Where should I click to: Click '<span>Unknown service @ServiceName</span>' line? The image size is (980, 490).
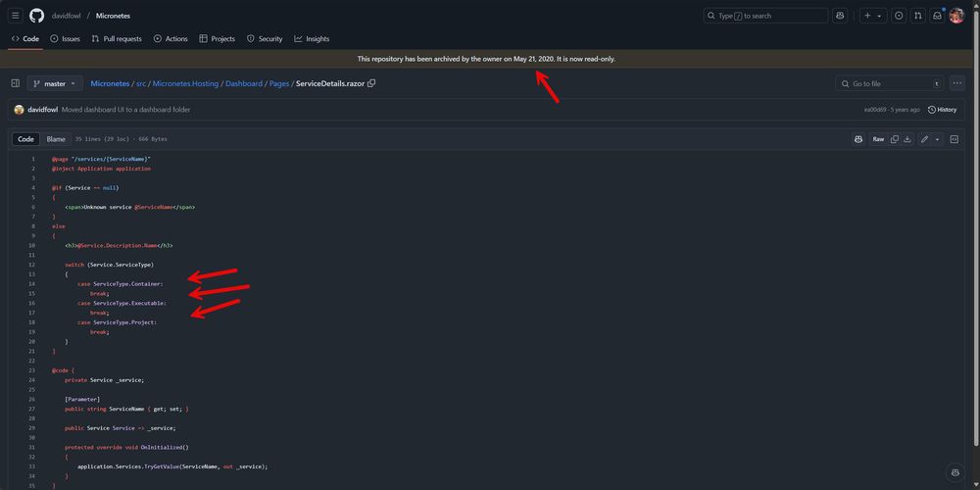pos(129,207)
